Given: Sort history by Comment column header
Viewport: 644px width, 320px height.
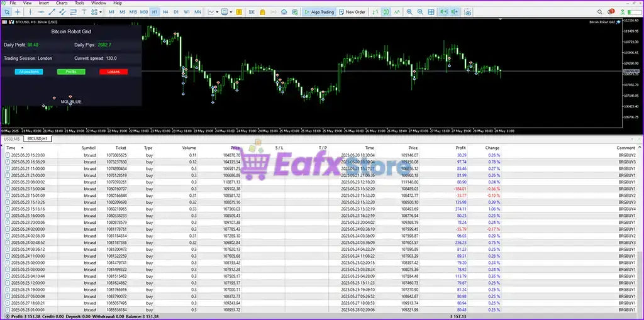Looking at the screenshot, I should pyautogui.click(x=626, y=148).
